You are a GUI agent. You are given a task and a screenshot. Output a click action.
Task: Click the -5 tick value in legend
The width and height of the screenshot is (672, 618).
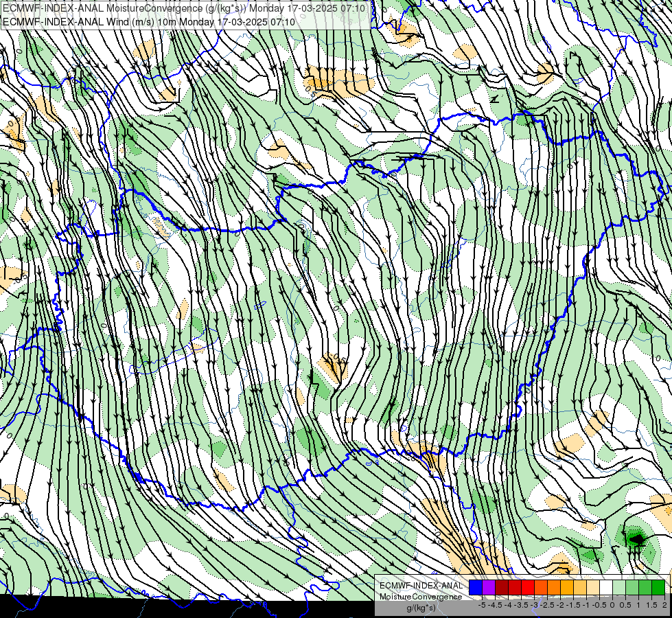coord(482,605)
